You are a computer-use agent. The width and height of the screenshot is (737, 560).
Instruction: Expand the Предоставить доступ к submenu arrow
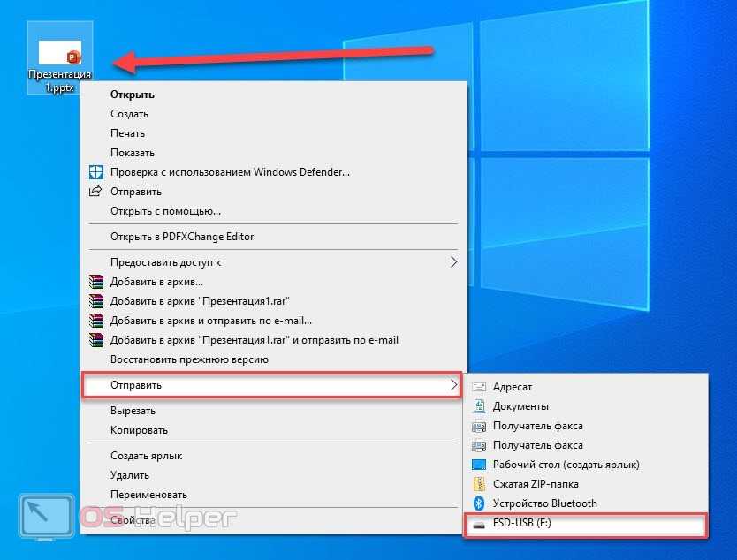(x=453, y=262)
